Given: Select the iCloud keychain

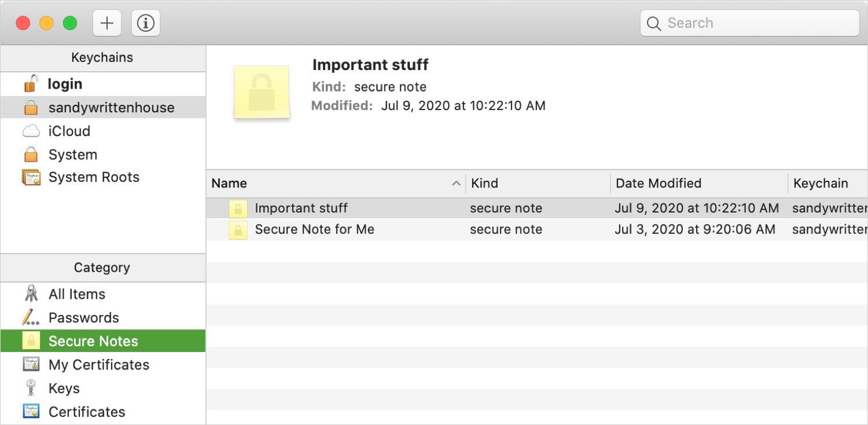Looking at the screenshot, I should 103,131.
